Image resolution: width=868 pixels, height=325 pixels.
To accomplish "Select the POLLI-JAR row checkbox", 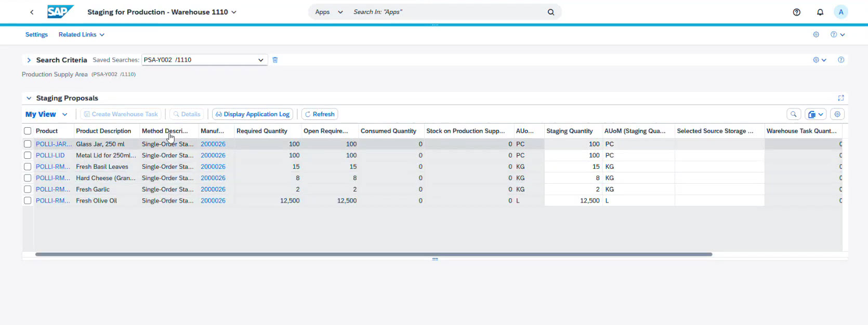I will [28, 144].
